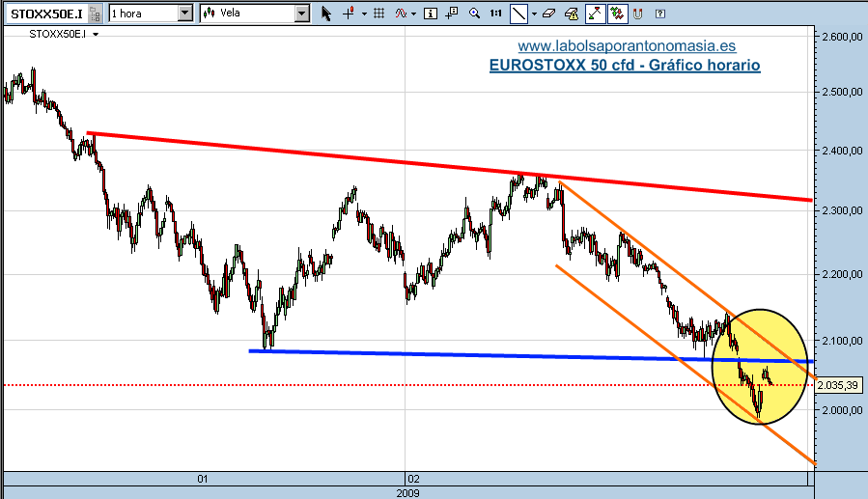
Task: Click the 2.300,00 price axis label
Action: pyautogui.click(x=843, y=210)
